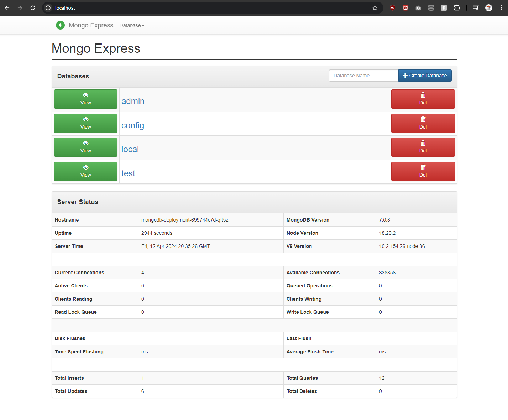Click the site information icon in address bar
Viewport: 508px width, 420px height.
[x=48, y=8]
